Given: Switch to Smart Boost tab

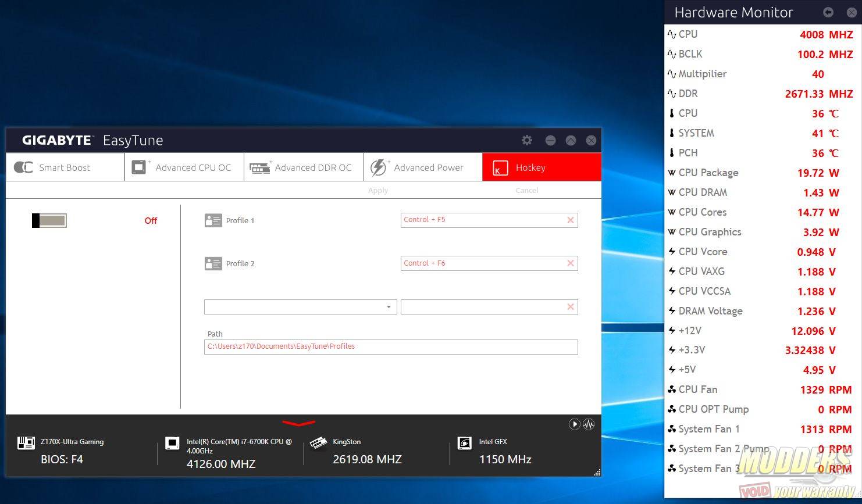Looking at the screenshot, I should click(65, 167).
